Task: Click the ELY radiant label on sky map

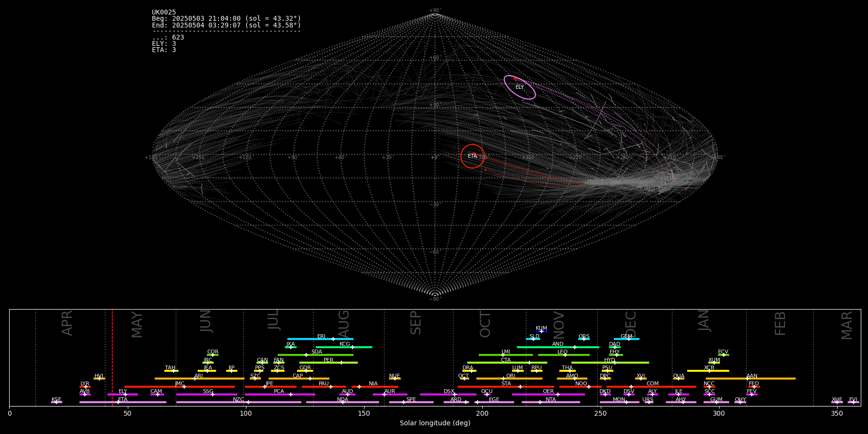Action: 519,87
